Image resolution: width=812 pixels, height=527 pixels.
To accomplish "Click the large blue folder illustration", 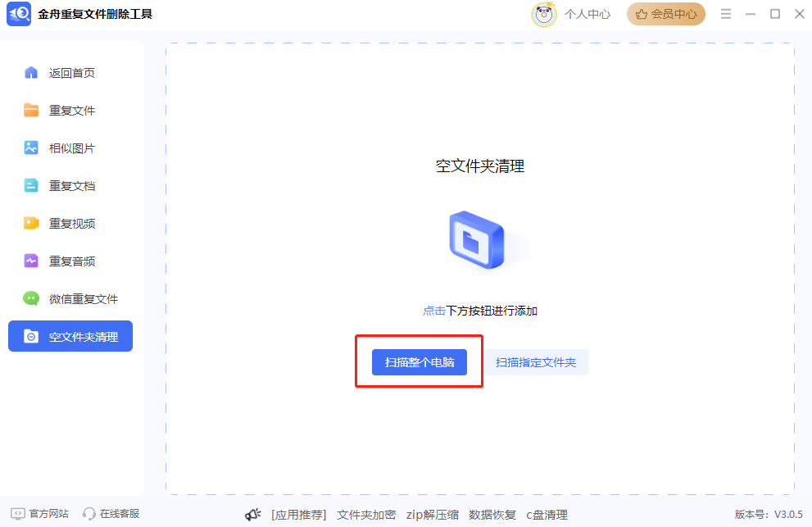I will click(x=477, y=240).
